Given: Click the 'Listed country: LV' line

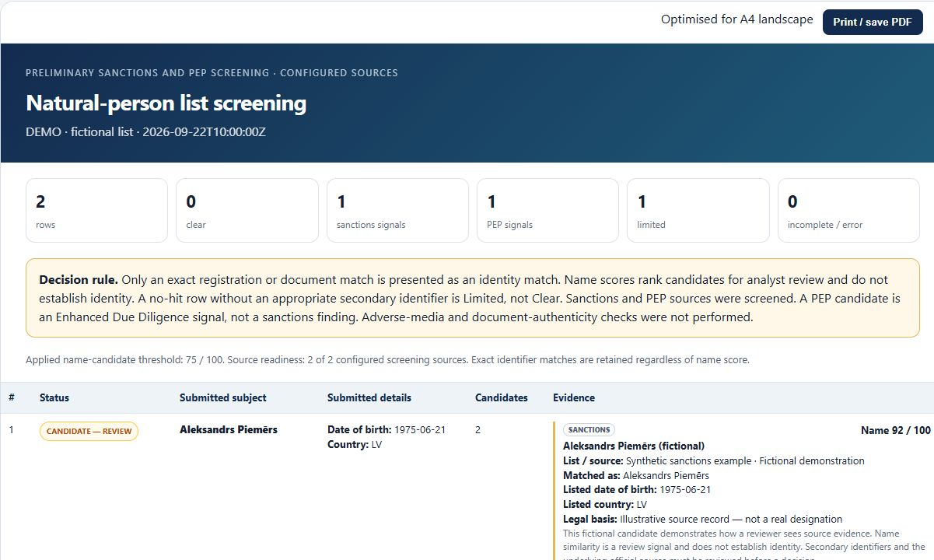Looking at the screenshot, I should (605, 504).
